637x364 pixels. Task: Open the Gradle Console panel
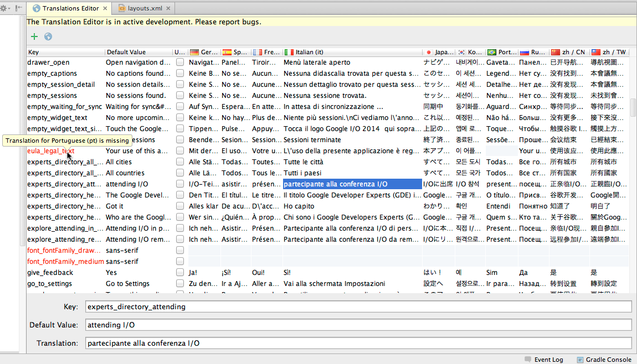point(604,360)
